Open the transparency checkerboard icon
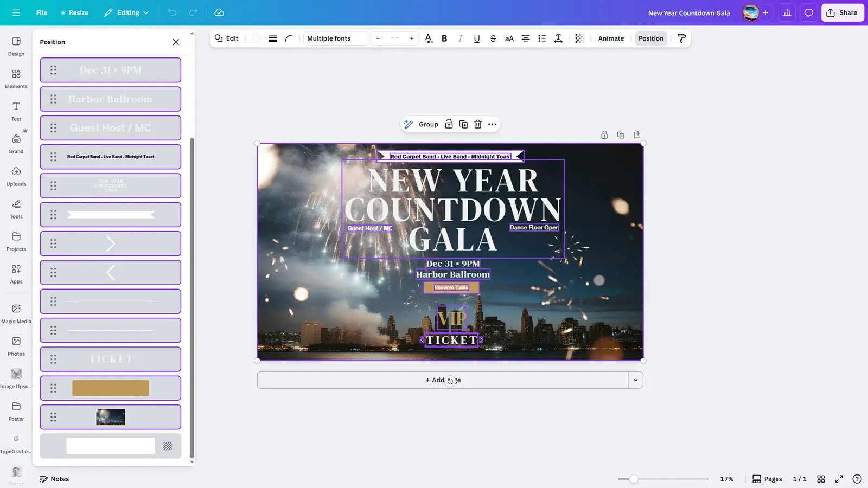 pyautogui.click(x=579, y=38)
